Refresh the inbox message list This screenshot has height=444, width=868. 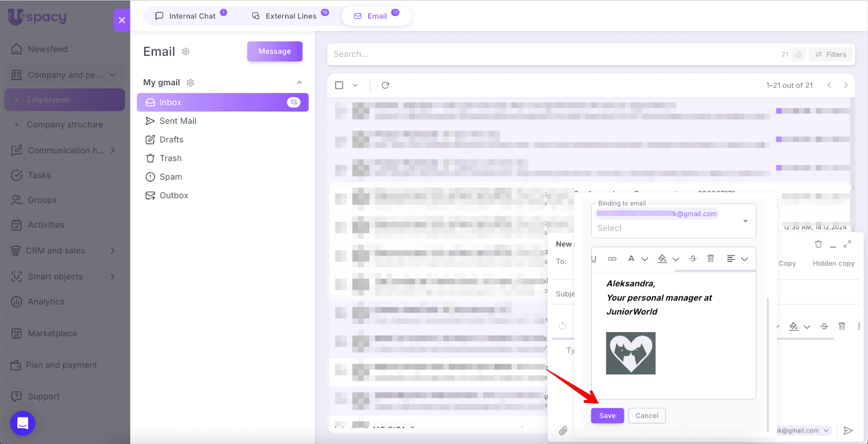(x=385, y=85)
